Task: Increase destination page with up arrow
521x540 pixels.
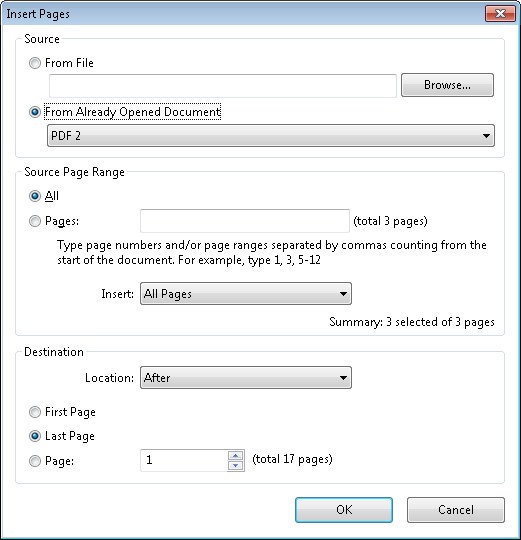Action: pyautogui.click(x=236, y=455)
